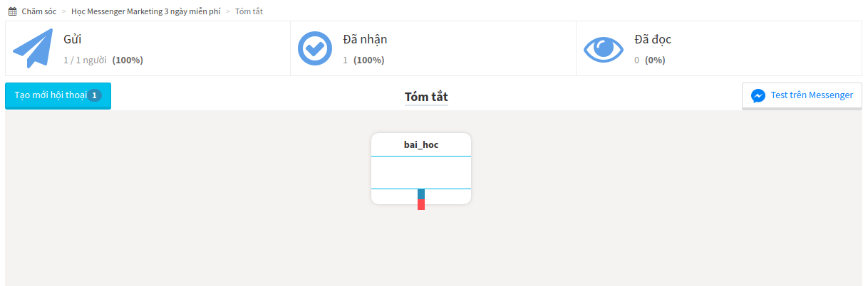
Task: Click the checkmark circle Đã nhận icon
Action: point(314,48)
